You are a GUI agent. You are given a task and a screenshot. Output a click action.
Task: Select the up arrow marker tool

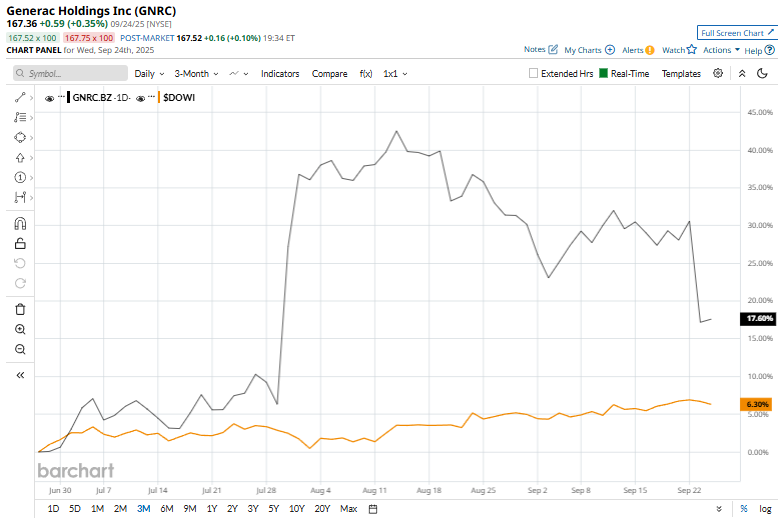[x=20, y=158]
